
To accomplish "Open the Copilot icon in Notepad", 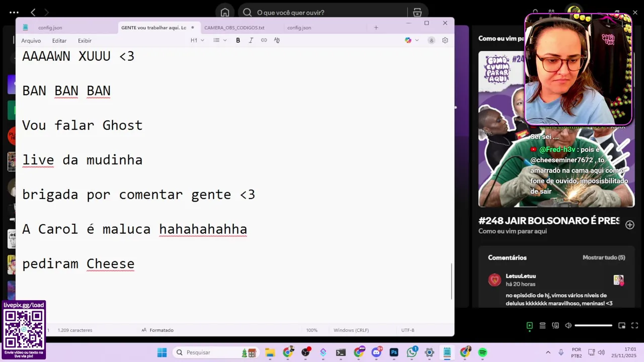I will (x=408, y=40).
